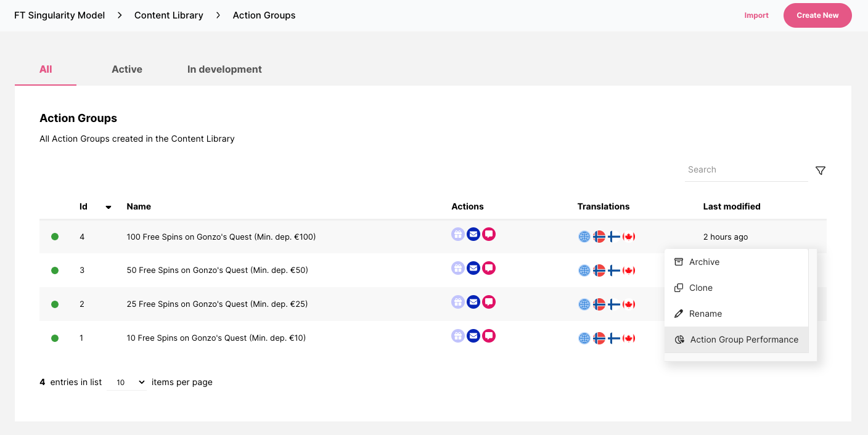Click the Import link
The width and height of the screenshot is (868, 435).
tap(756, 15)
